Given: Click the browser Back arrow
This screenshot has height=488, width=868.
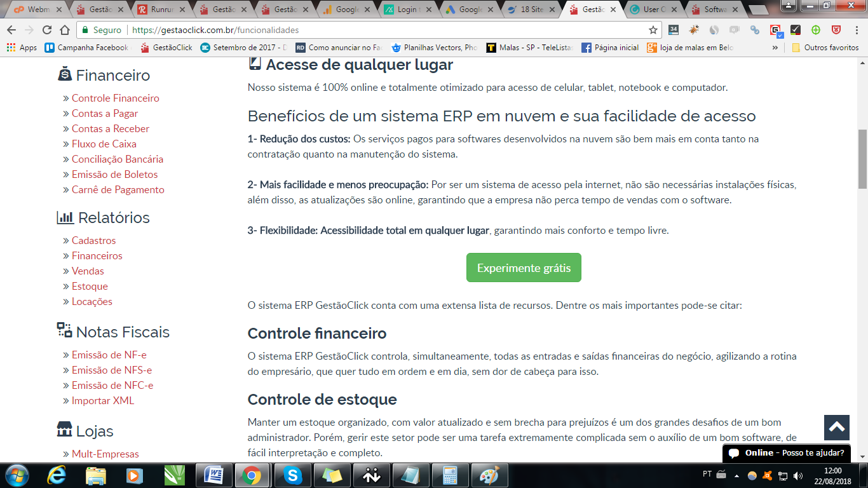Looking at the screenshot, I should [11, 30].
